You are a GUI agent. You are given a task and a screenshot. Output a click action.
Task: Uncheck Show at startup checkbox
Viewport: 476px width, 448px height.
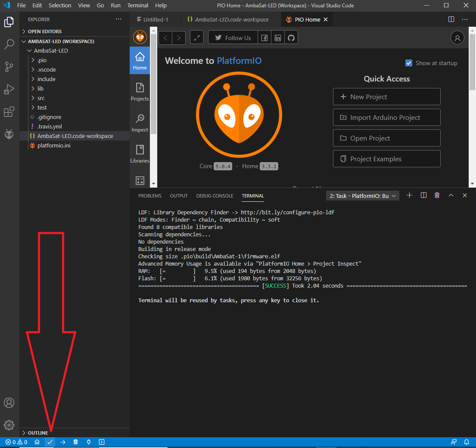pos(409,63)
